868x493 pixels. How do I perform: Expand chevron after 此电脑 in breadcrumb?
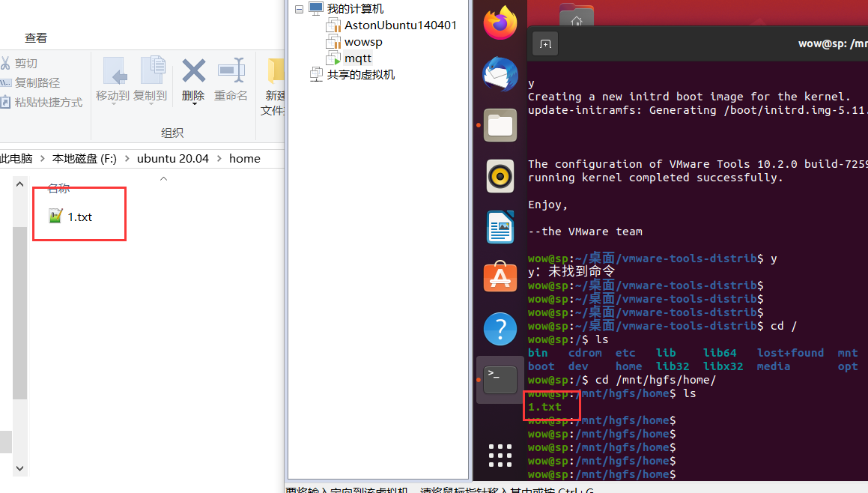(42, 158)
